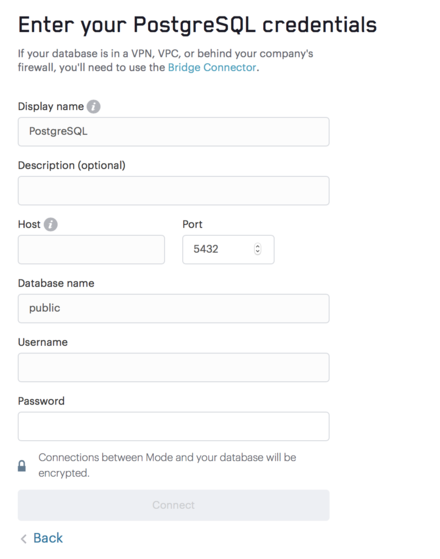The height and width of the screenshot is (559, 440).
Task: Click the Username label text
Action: click(43, 342)
